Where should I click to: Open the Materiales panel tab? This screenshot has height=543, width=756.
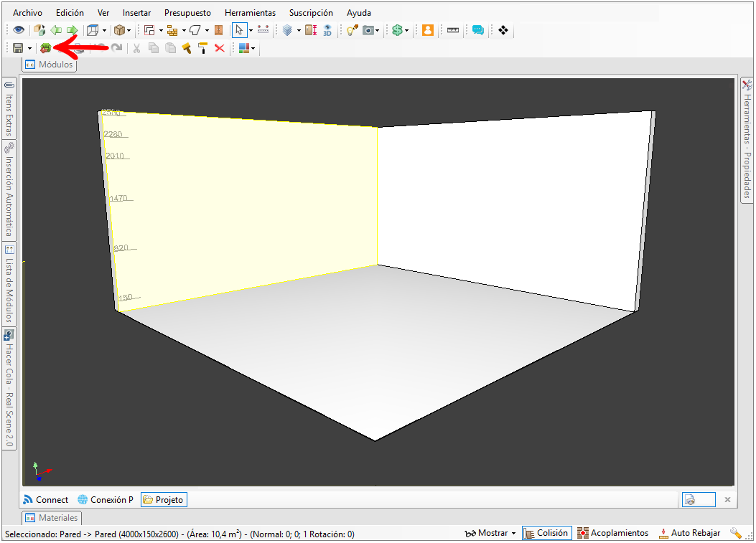coord(52,518)
